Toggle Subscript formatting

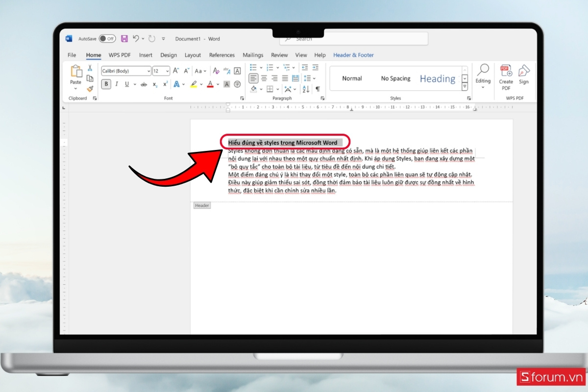[155, 84]
